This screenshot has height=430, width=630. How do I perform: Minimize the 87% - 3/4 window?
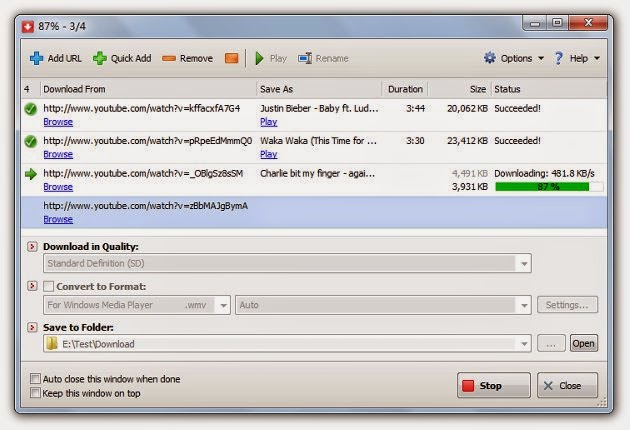535,24
